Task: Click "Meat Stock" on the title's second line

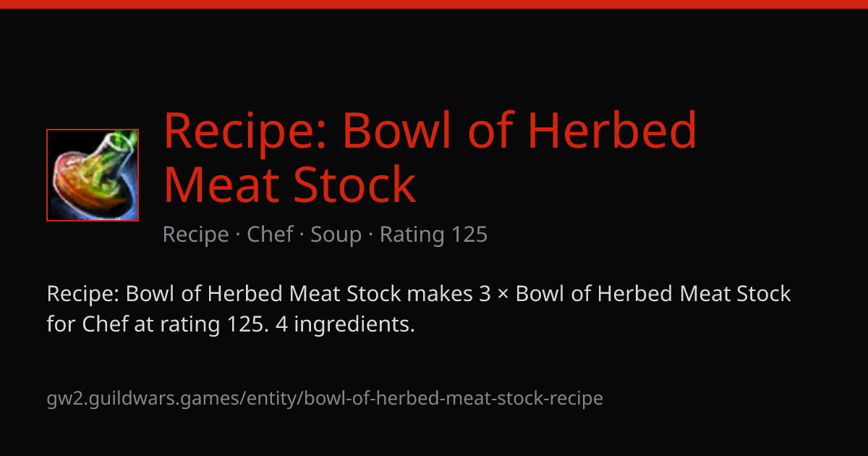Action: click(290, 185)
